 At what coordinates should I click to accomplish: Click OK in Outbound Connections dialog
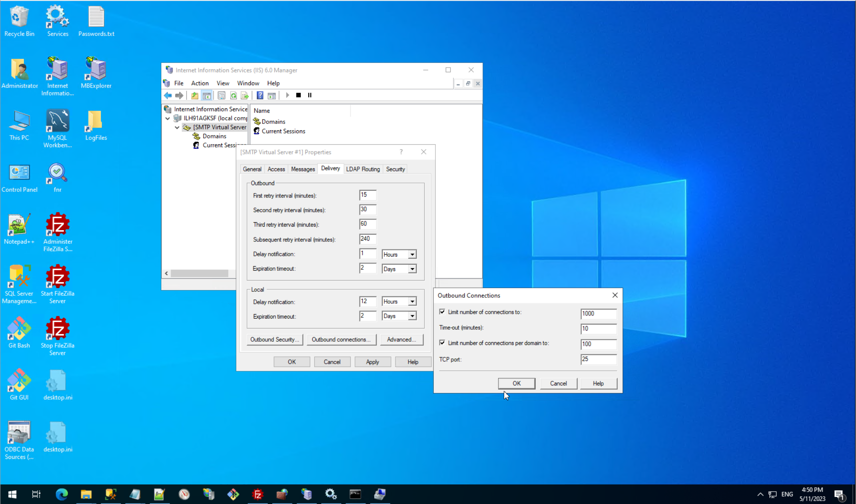[x=516, y=383]
